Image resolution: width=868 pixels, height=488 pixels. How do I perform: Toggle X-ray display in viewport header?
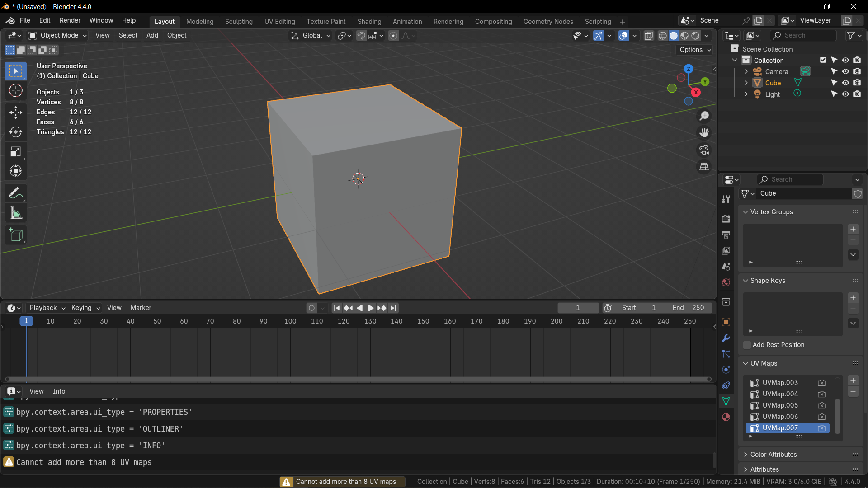click(x=648, y=36)
